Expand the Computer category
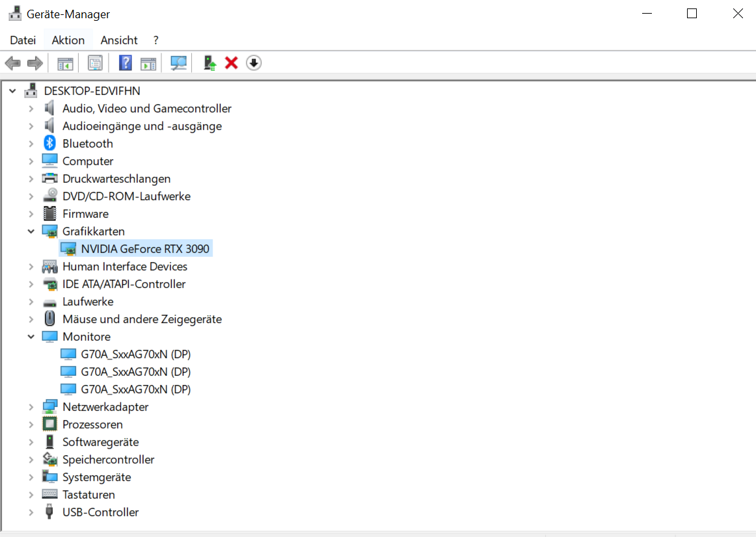Image resolution: width=756 pixels, height=537 pixels. pyautogui.click(x=31, y=161)
